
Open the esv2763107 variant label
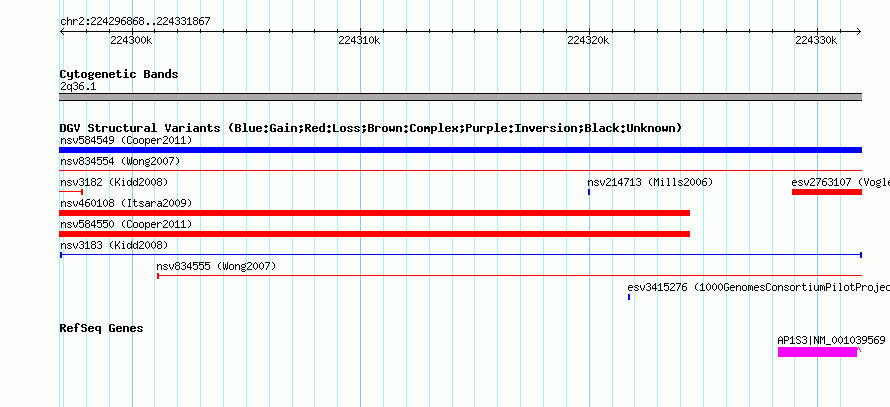click(x=841, y=182)
